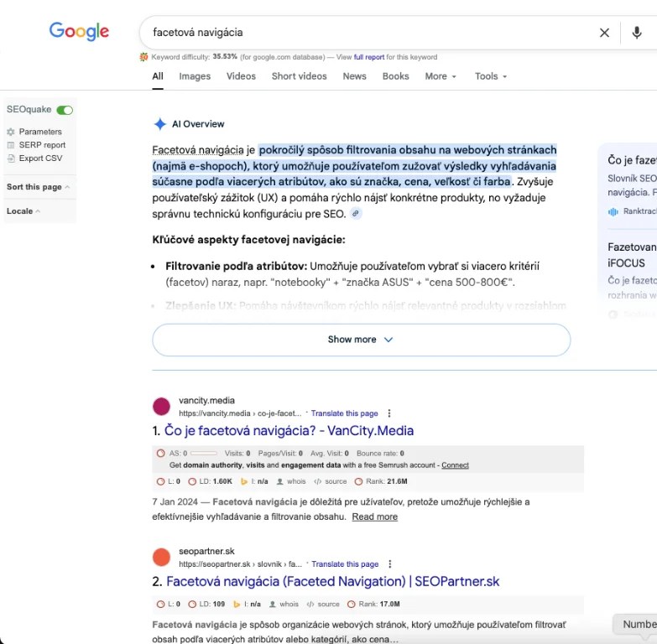Viewport: 657px width, 644px height.
Task: Open the Tools dropdown
Action: (x=491, y=76)
